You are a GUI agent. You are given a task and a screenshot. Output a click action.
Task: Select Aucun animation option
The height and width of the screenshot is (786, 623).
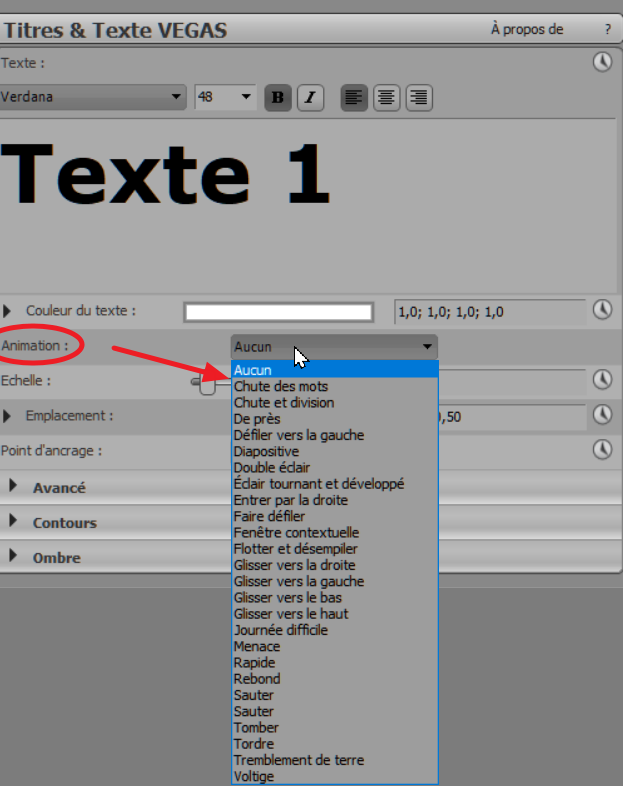pos(335,370)
